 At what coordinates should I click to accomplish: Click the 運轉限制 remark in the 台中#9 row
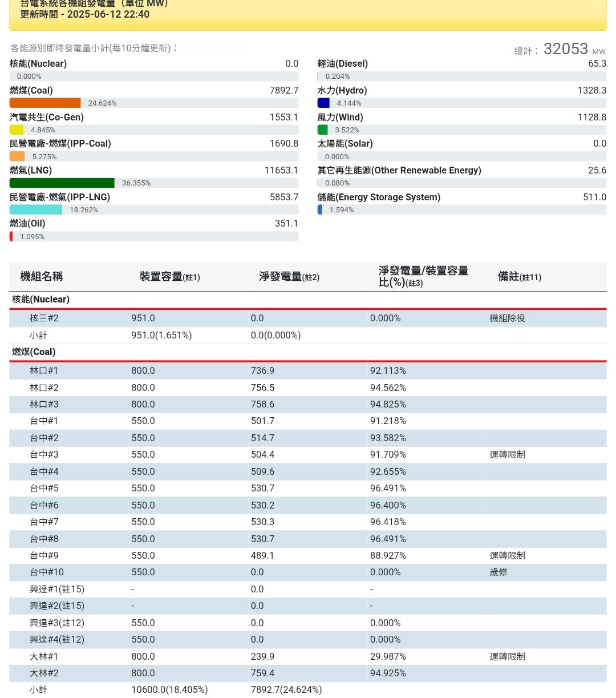coord(508,556)
